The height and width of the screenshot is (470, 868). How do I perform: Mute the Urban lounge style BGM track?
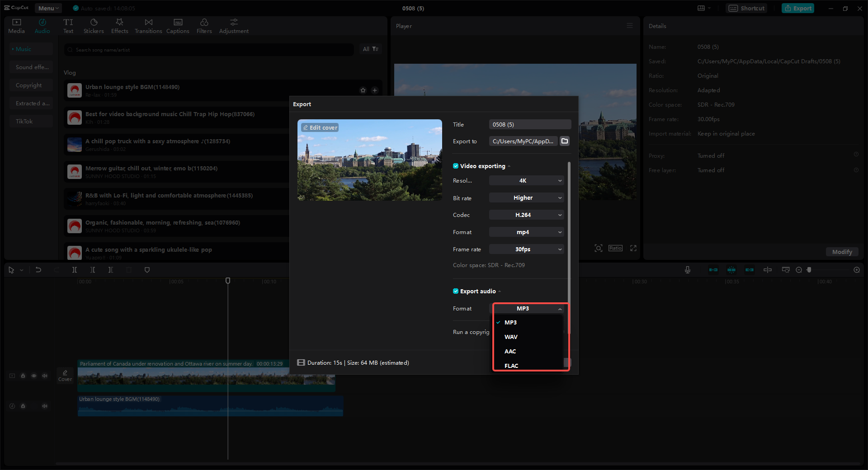point(45,406)
